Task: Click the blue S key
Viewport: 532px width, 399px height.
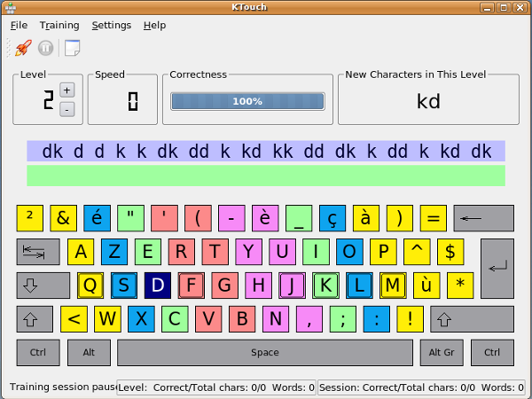Action: tap(124, 286)
